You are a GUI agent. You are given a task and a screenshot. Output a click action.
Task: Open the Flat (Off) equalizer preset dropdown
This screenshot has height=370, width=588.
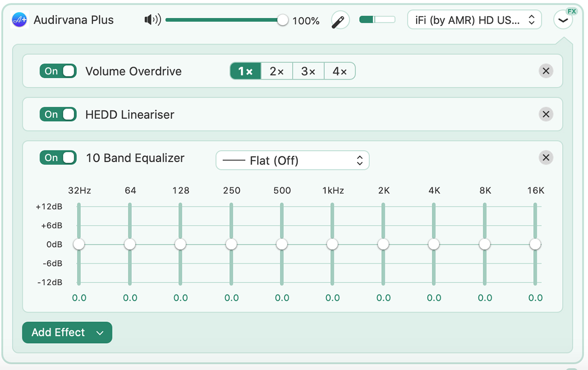pyautogui.click(x=293, y=160)
